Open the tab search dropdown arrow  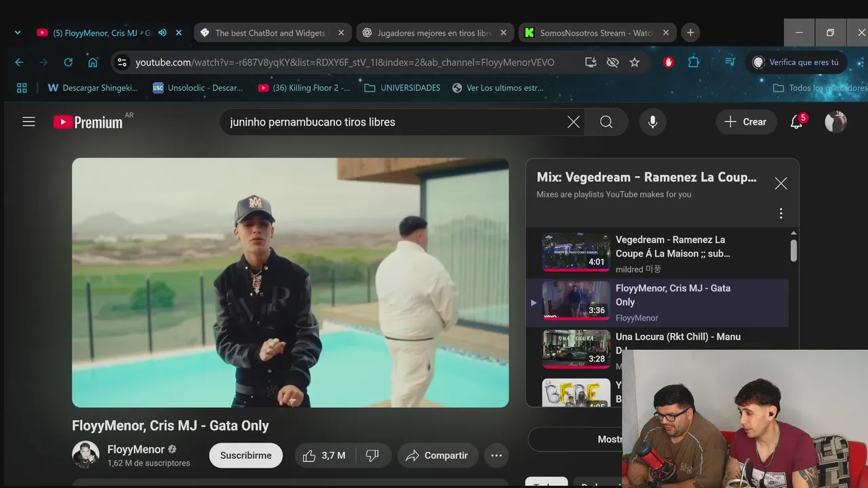[x=18, y=33]
